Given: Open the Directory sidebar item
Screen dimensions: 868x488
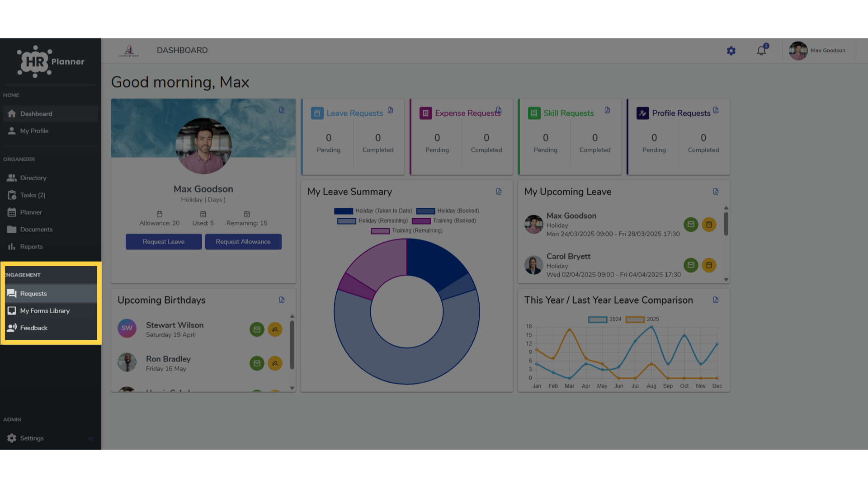Looking at the screenshot, I should click(50, 178).
